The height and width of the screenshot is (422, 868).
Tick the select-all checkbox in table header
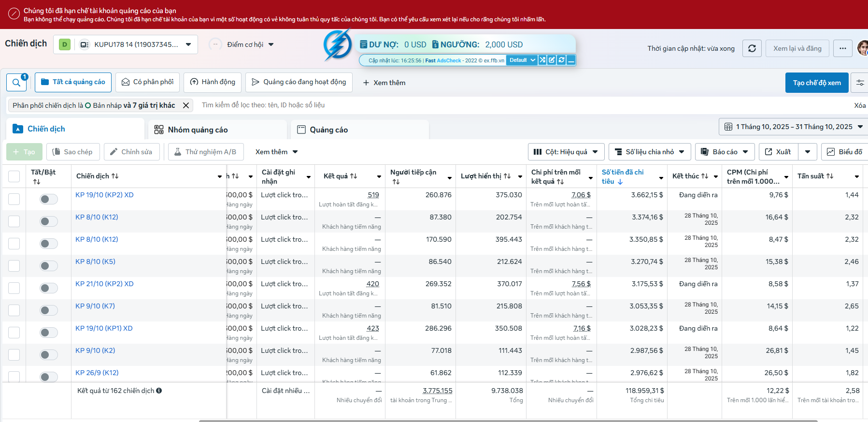click(x=14, y=176)
